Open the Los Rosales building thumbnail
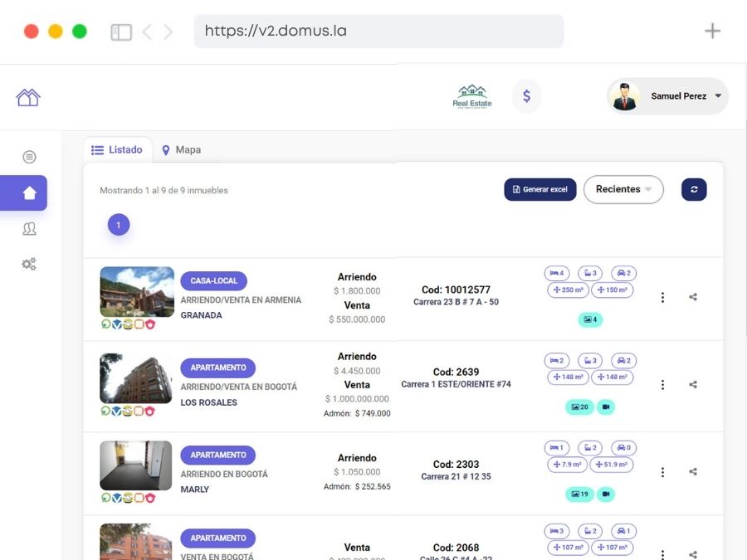 136,378
